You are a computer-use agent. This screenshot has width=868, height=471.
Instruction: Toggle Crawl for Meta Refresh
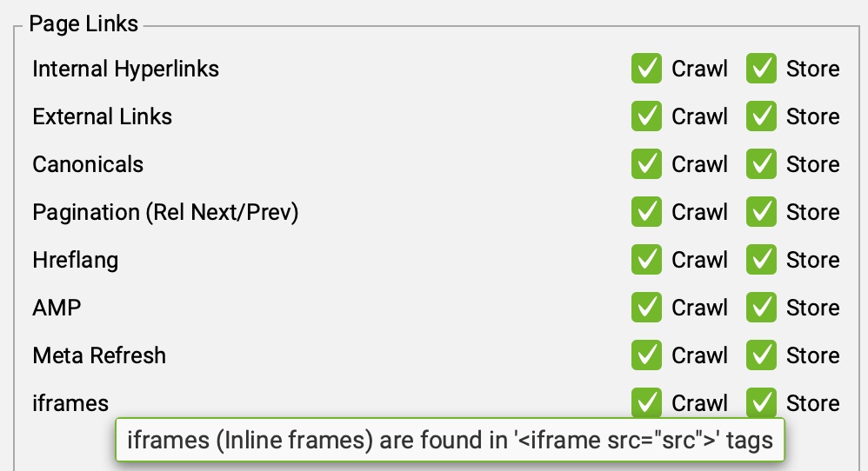[646, 355]
